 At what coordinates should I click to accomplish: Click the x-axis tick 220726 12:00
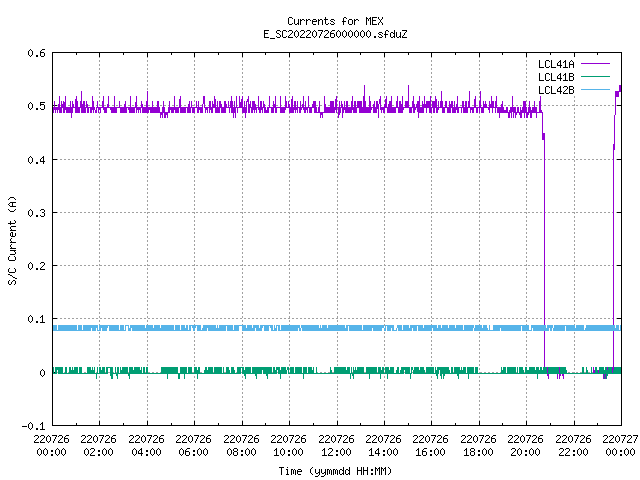click(x=336, y=445)
